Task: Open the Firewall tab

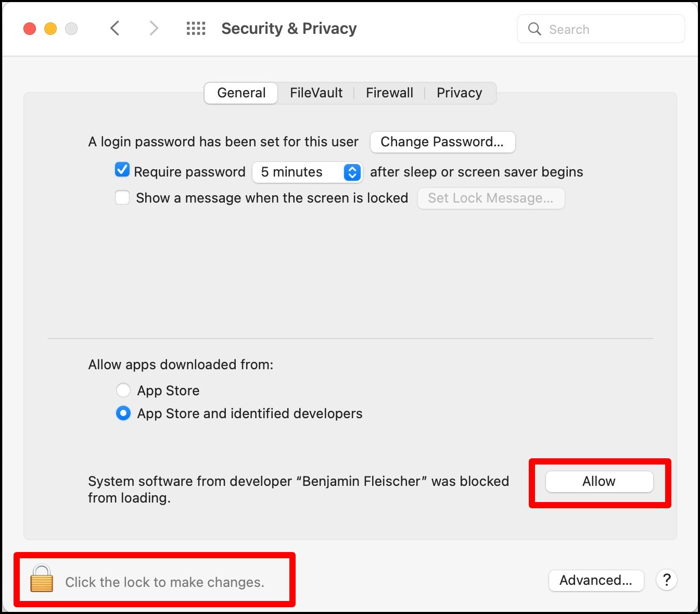Action: [389, 93]
